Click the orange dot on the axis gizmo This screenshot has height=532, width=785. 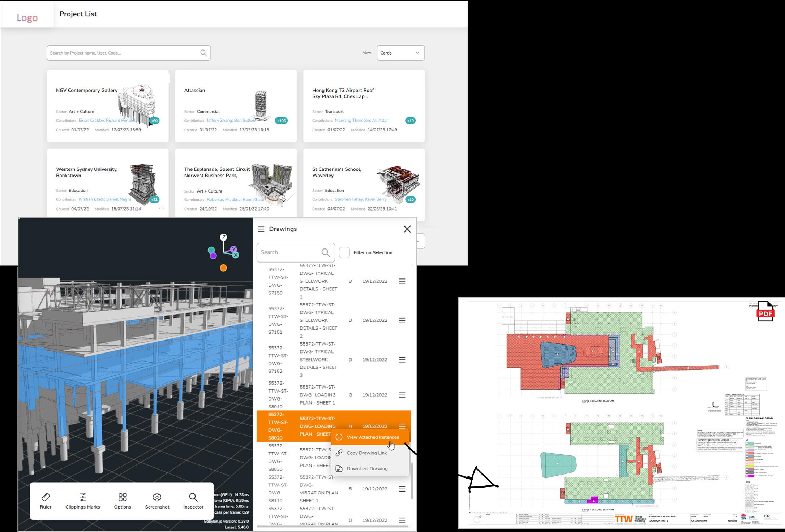click(x=223, y=268)
